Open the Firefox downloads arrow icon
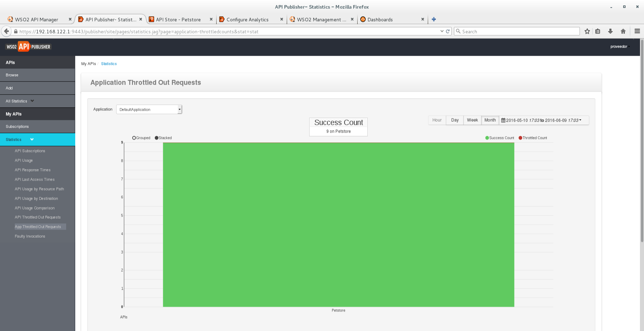This screenshot has height=331, width=644. pos(610,31)
